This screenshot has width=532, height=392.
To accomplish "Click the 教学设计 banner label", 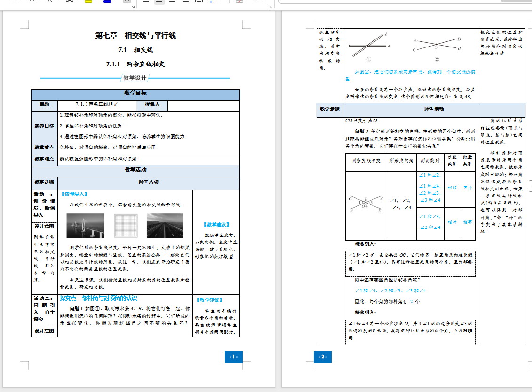I will [x=135, y=78].
